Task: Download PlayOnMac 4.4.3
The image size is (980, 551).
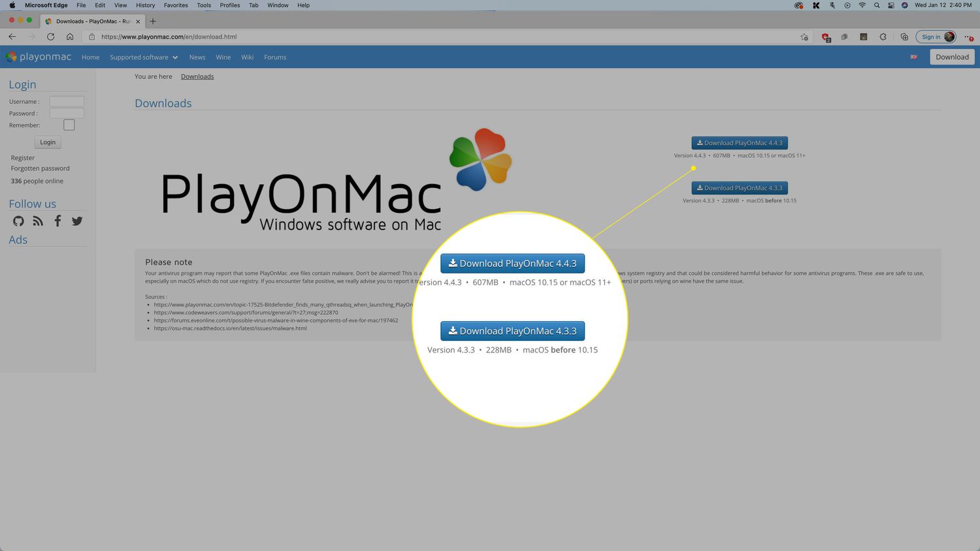Action: 740,143
